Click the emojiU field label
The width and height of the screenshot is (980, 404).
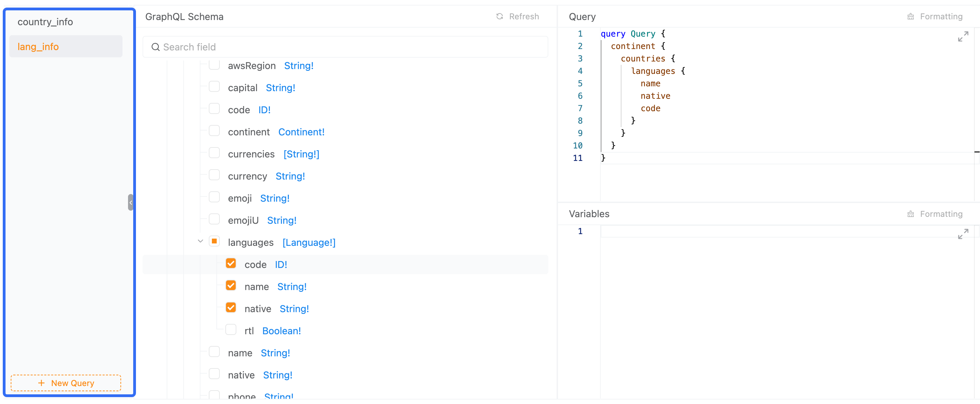243,220
